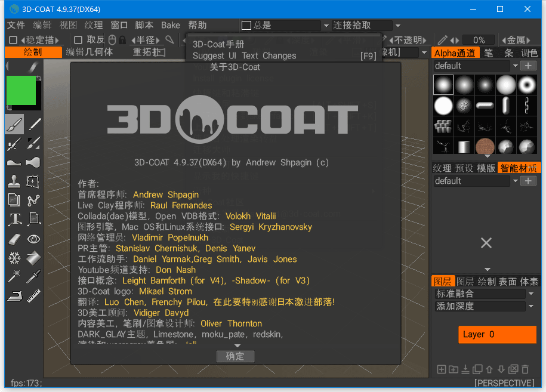Select the airbrush tool
This screenshot has height=392, width=546.
[14, 143]
